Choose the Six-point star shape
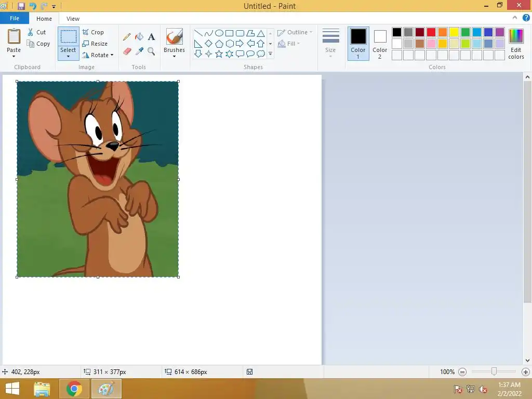 (229, 54)
